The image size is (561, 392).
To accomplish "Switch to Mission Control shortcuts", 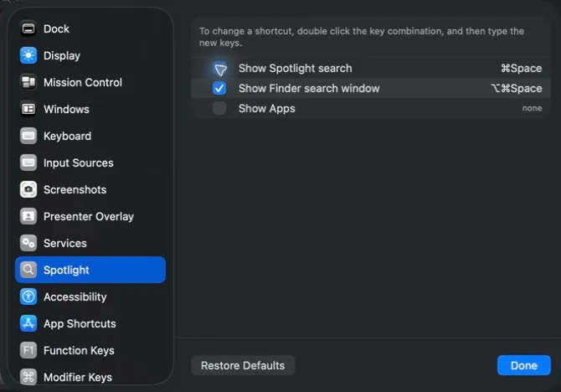I will pos(90,82).
